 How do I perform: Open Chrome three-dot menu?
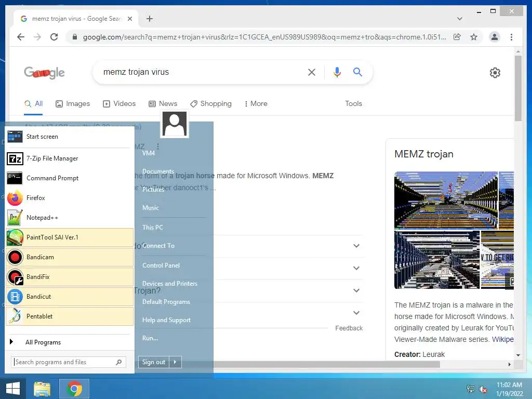(511, 37)
